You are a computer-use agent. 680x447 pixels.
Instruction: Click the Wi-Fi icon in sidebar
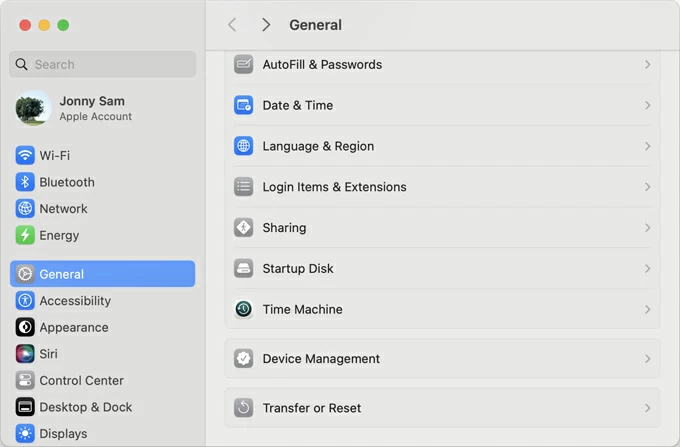pyautogui.click(x=25, y=156)
